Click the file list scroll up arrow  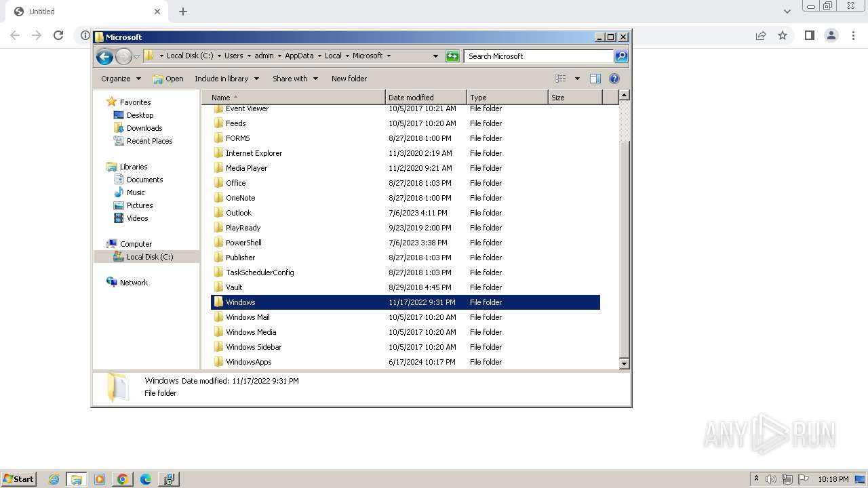625,96
